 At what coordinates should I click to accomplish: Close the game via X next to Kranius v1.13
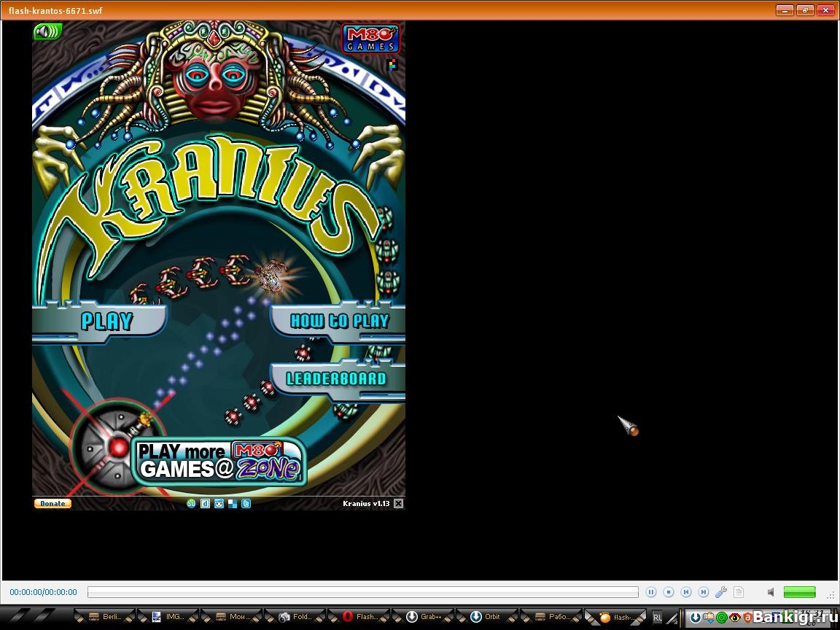tap(399, 504)
